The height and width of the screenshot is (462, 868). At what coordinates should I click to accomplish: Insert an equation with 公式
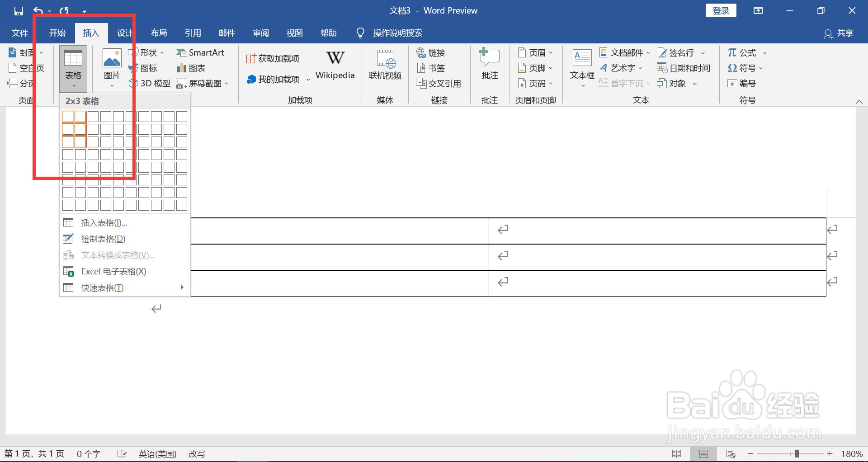(x=743, y=52)
